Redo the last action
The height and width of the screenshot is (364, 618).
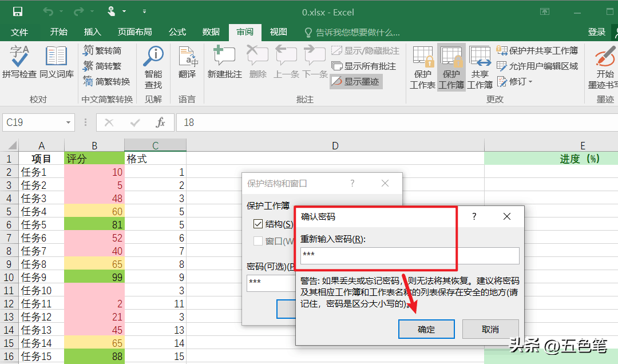point(79,12)
